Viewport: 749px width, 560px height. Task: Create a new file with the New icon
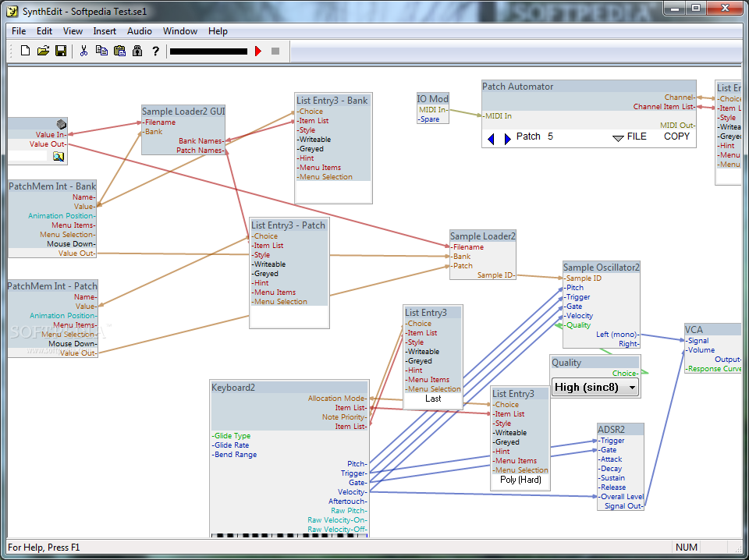pos(25,51)
